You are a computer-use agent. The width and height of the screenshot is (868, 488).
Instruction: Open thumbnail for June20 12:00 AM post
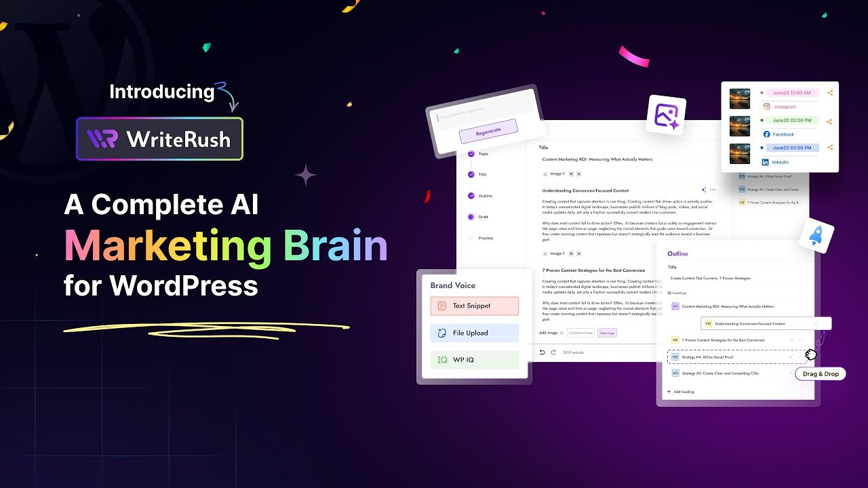pos(739,99)
